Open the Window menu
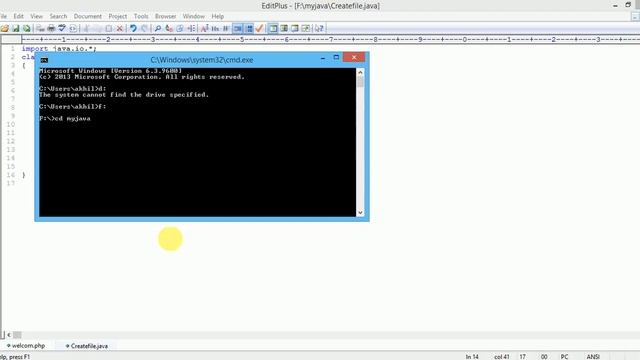The width and height of the screenshot is (640, 360). pos(193,16)
